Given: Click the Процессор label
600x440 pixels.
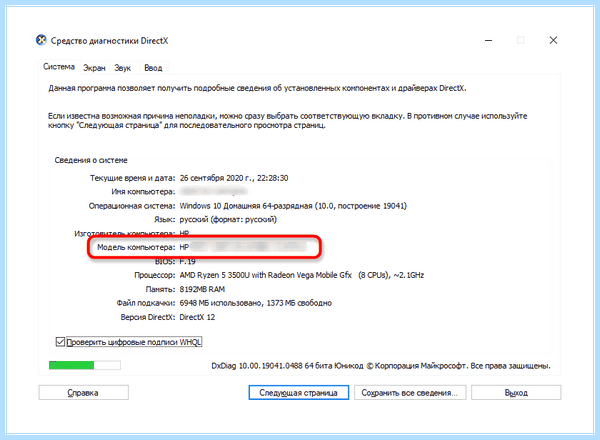Looking at the screenshot, I should click(155, 275).
